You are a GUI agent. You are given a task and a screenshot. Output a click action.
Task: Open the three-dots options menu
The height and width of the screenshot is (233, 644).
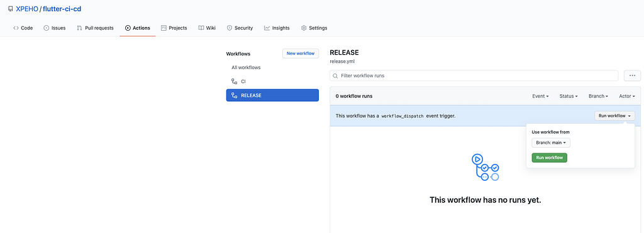(x=632, y=76)
